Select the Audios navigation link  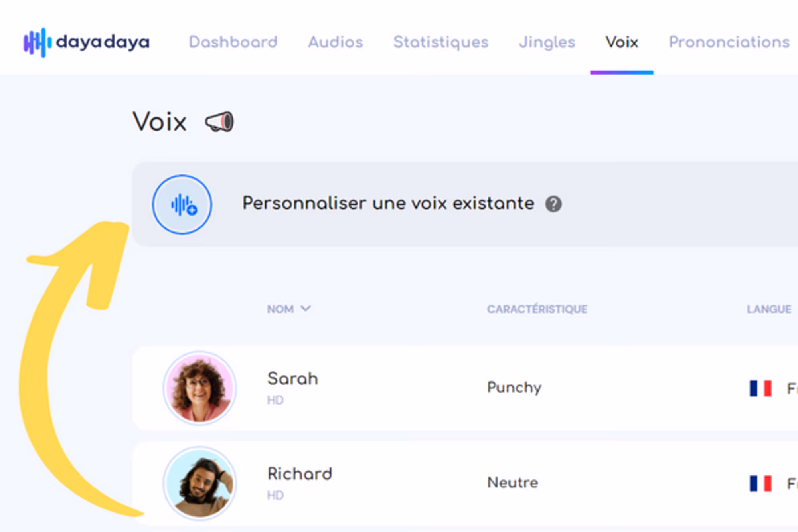click(x=336, y=42)
